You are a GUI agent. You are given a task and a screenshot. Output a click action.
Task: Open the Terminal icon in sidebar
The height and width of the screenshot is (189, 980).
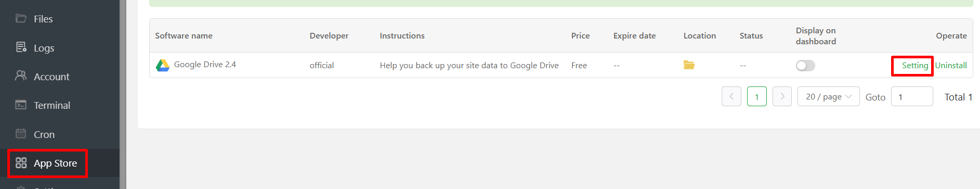pos(21,105)
